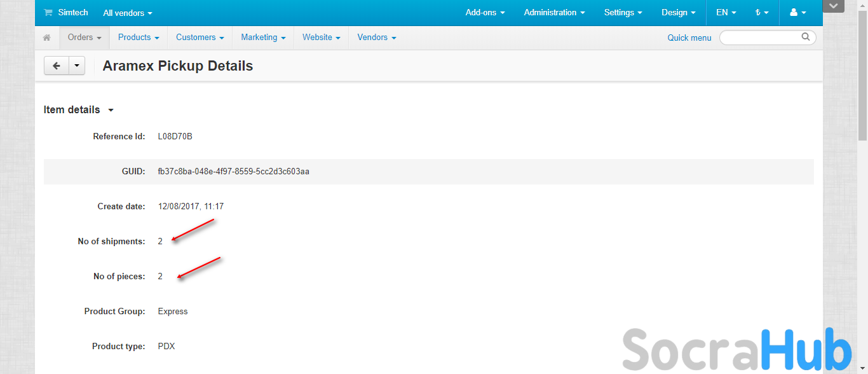868x374 pixels.
Task: Open the Settings menu
Action: [623, 13]
